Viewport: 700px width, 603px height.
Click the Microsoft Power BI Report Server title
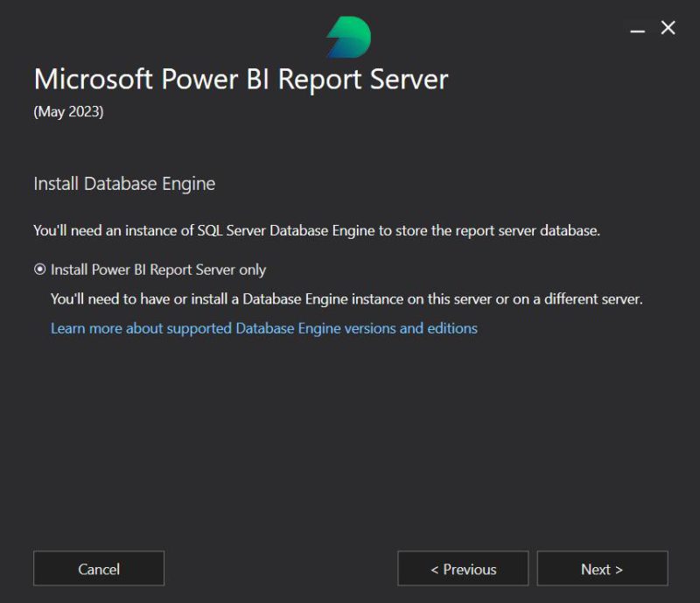240,80
